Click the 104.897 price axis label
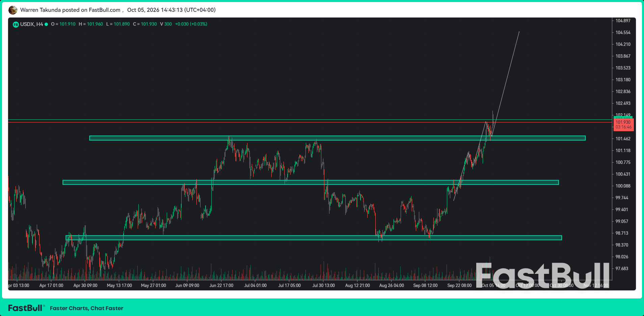644x316 pixels. [623, 21]
